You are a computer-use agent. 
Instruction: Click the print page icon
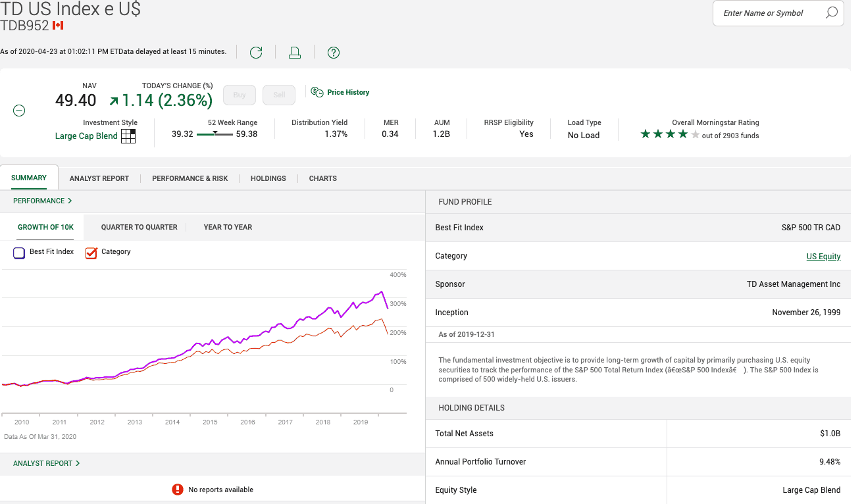click(x=295, y=53)
